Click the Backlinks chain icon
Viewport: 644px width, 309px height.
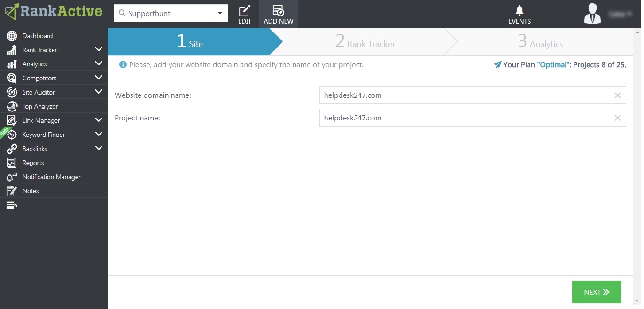pyautogui.click(x=12, y=149)
